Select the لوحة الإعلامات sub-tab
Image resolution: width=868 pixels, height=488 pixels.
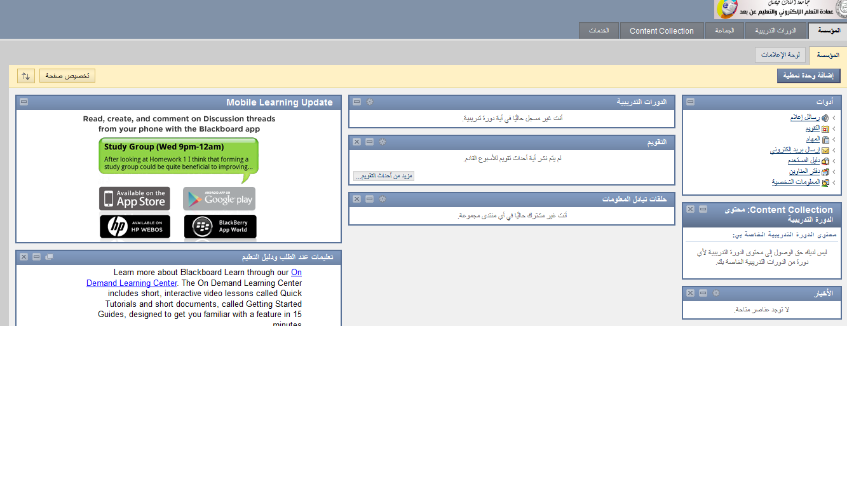click(x=780, y=55)
